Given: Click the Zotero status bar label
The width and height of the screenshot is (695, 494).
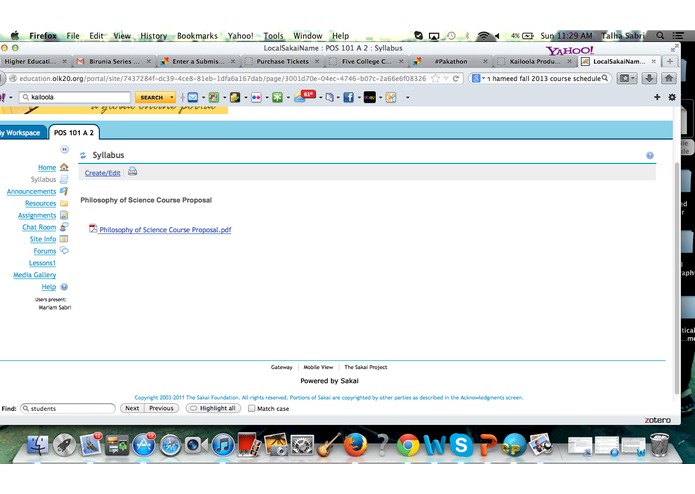Looking at the screenshot, I should [x=657, y=420].
